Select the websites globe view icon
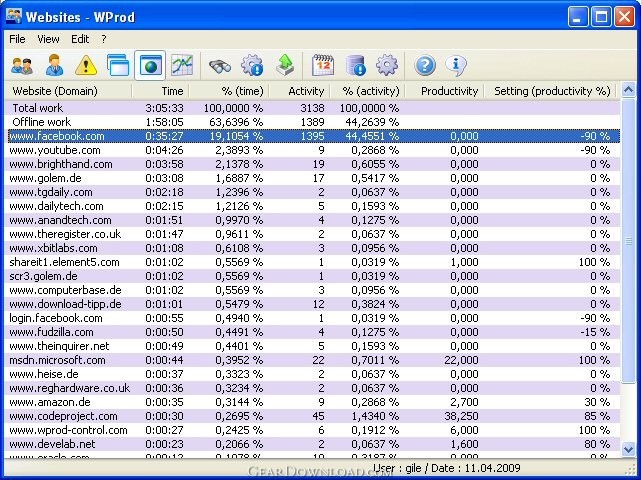The width and height of the screenshot is (641, 480). tap(150, 65)
